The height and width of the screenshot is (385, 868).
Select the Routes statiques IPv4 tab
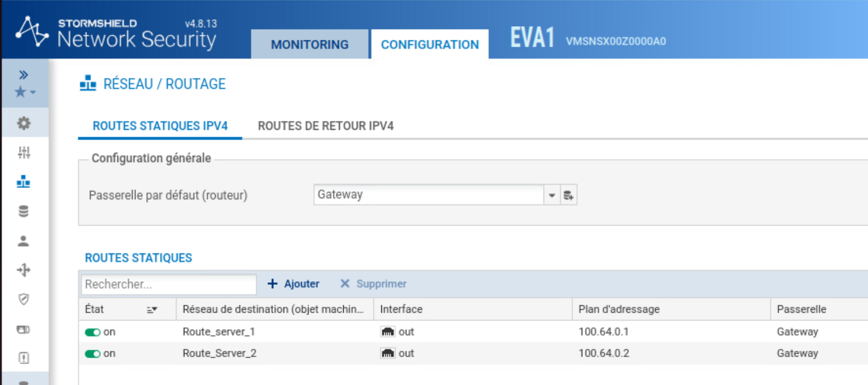(161, 126)
